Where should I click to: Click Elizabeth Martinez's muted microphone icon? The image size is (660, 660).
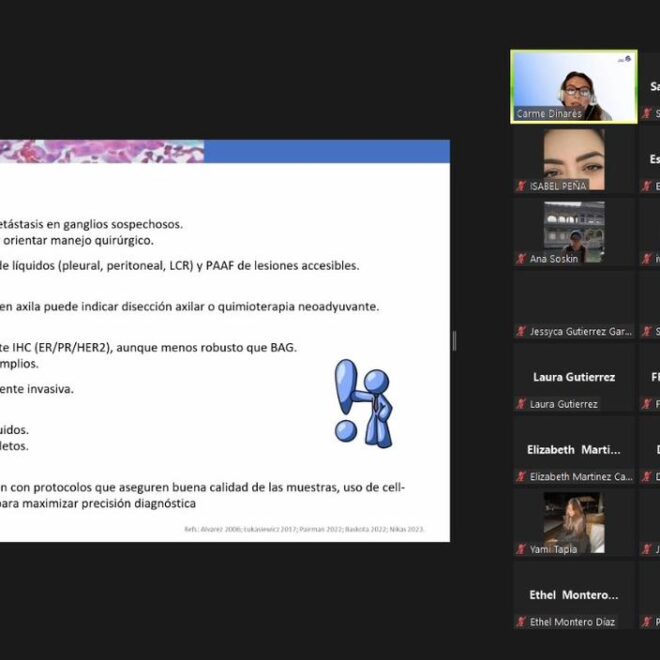pos(521,477)
